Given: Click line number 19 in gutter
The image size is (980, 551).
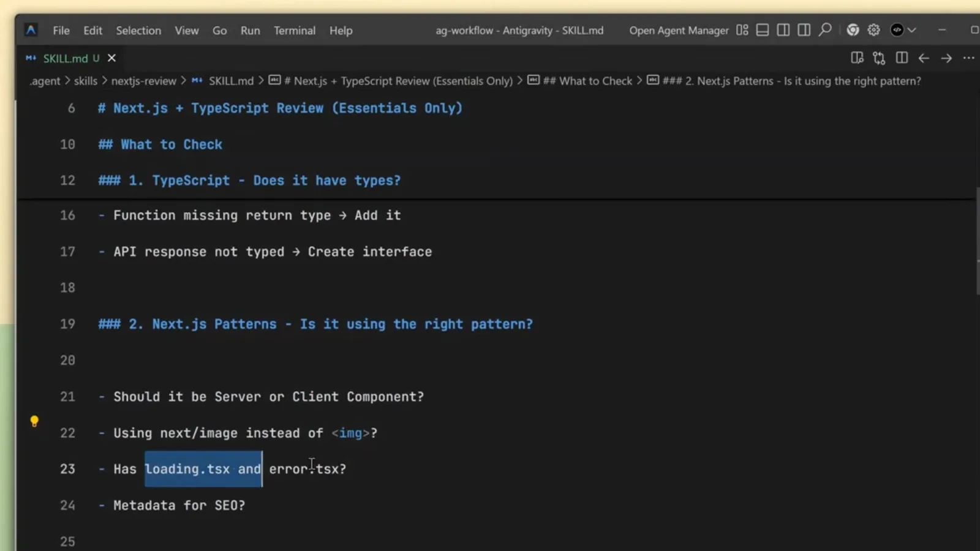Looking at the screenshot, I should (x=67, y=324).
